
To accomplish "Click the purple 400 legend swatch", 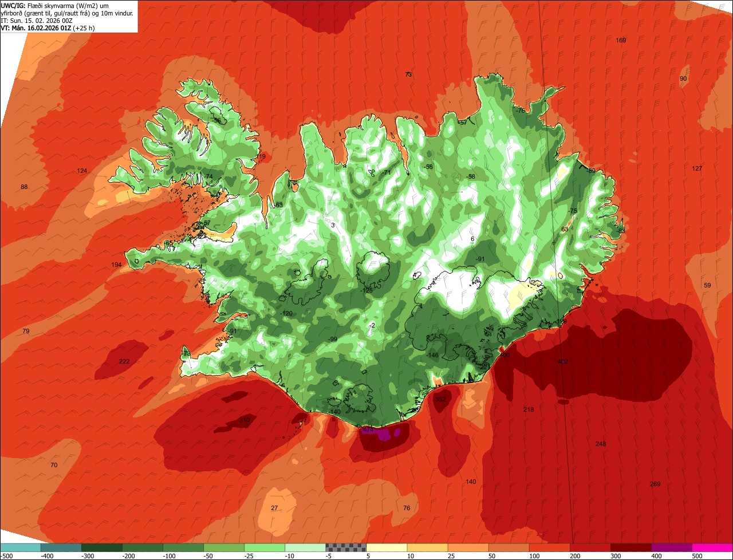I will point(672,547).
